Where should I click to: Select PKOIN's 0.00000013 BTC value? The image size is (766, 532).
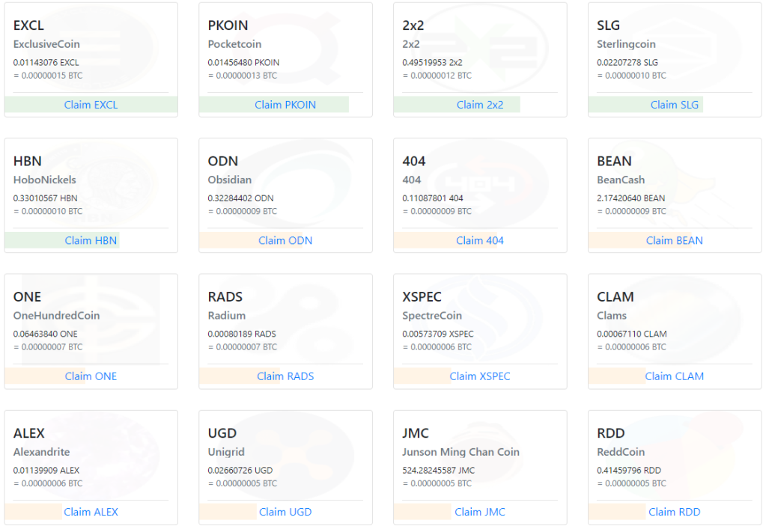[243, 76]
